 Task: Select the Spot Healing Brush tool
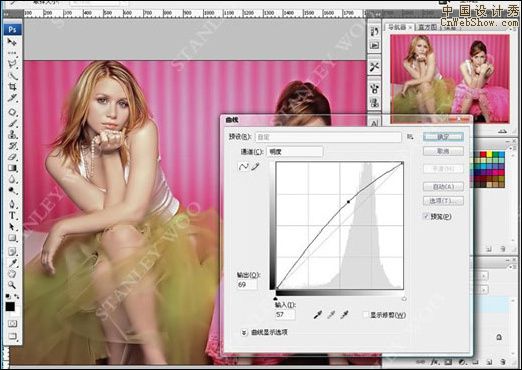click(x=12, y=112)
